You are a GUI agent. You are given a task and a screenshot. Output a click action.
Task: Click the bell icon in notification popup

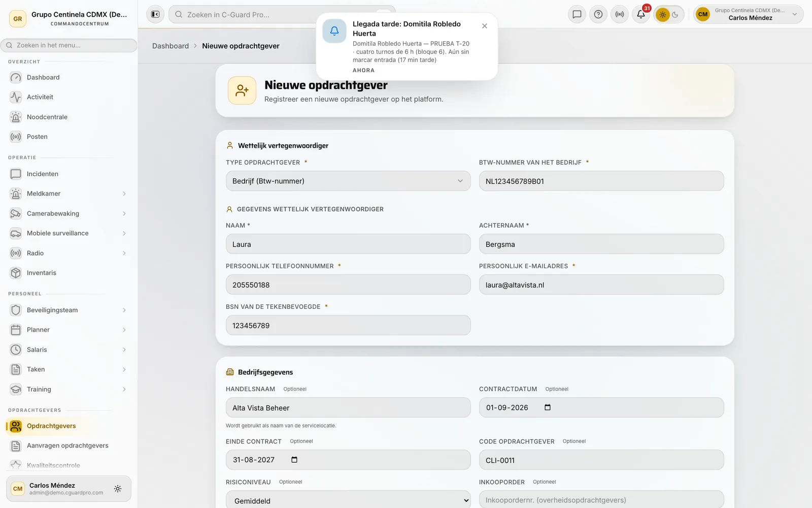coord(334,31)
